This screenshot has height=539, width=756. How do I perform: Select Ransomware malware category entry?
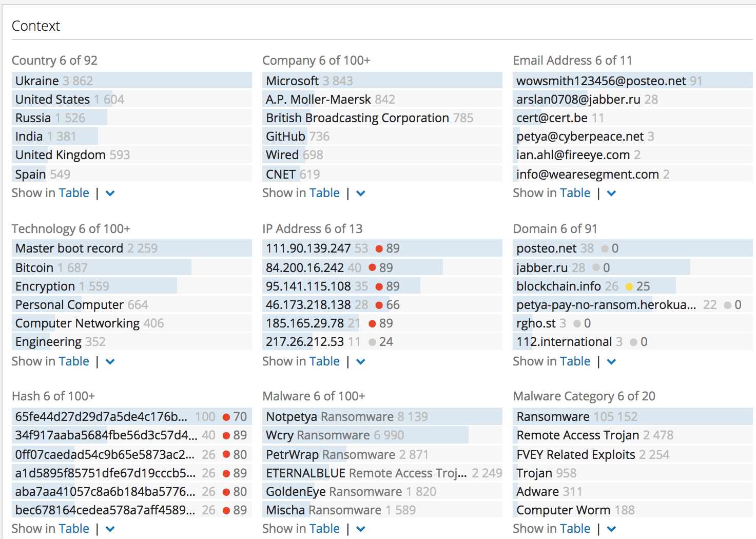pos(633,416)
